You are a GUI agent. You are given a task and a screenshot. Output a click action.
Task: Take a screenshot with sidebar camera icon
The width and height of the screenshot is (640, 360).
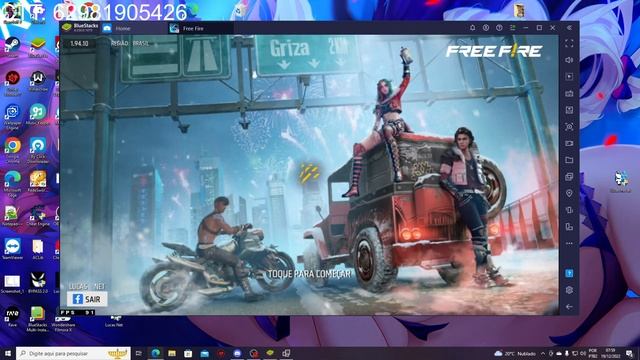point(569,127)
